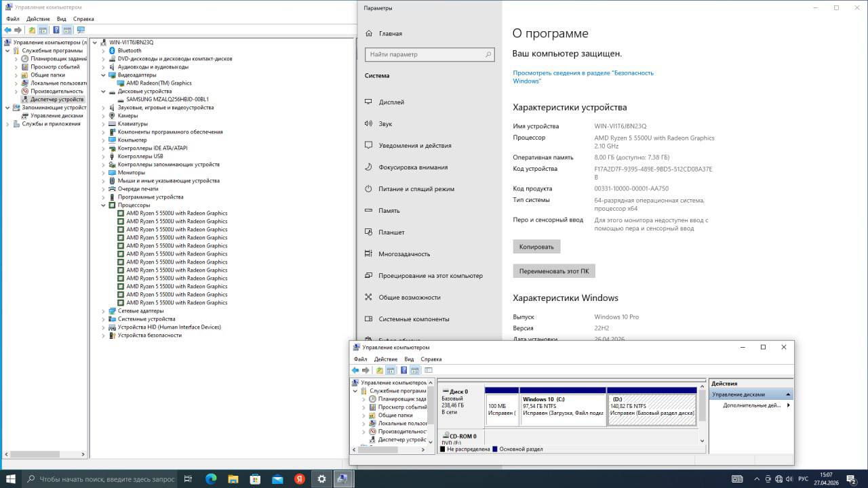This screenshot has height=488, width=868.
Task: Click the down arrow of the disk list scrollbar
Action: coord(703,441)
